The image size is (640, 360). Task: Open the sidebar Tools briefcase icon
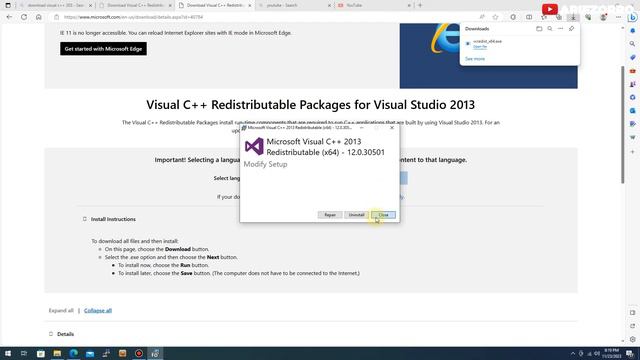pos(633,71)
